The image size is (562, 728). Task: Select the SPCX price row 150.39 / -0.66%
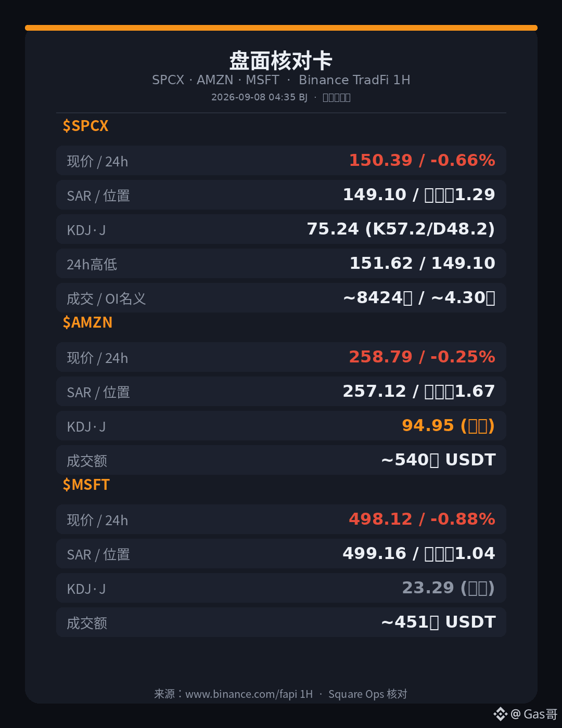click(x=281, y=161)
